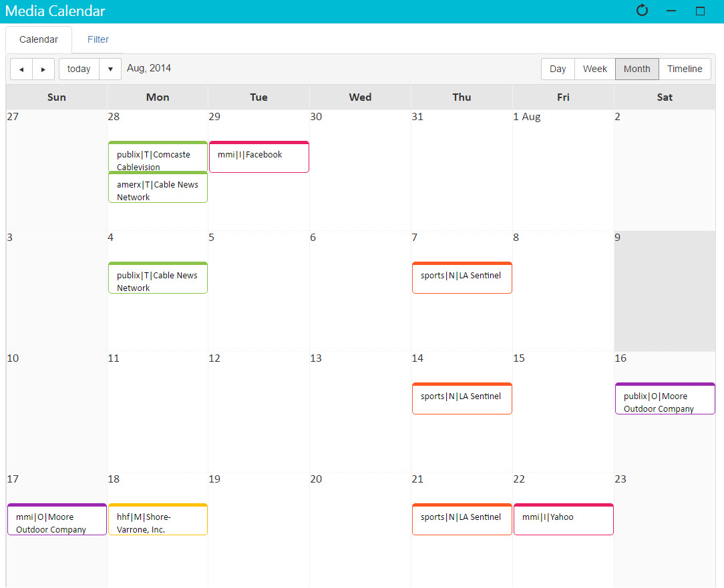This screenshot has height=588, width=724.
Task: Click the Wed column header
Action: pyautogui.click(x=360, y=97)
